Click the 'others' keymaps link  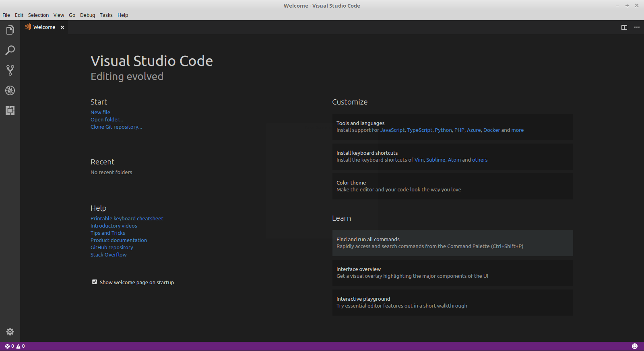480,160
